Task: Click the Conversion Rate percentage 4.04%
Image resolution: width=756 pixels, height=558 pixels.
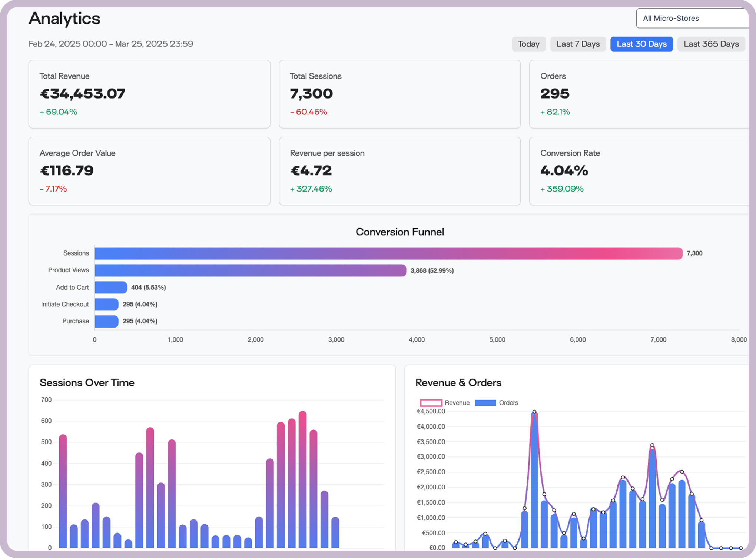Action: tap(564, 170)
